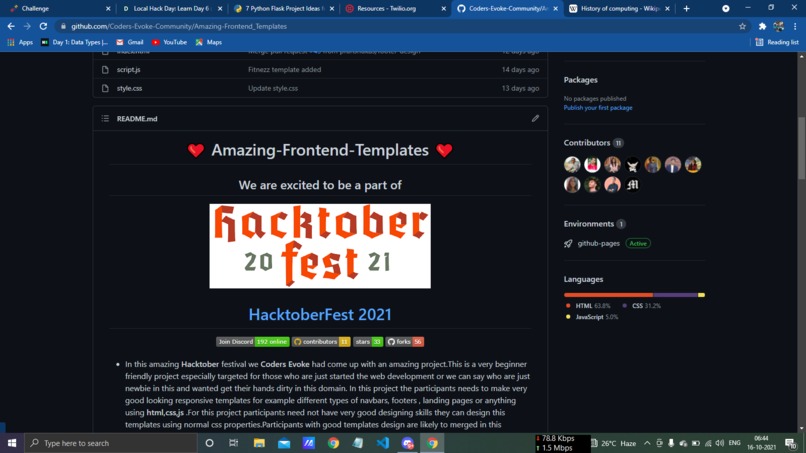The image size is (806, 453).
Task: Open the github-pages environment
Action: pyautogui.click(x=598, y=243)
